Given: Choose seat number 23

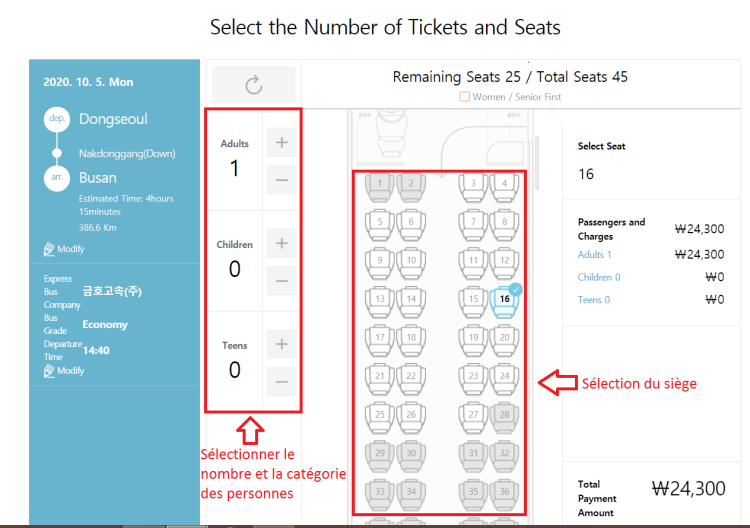Looking at the screenshot, I should [473, 376].
